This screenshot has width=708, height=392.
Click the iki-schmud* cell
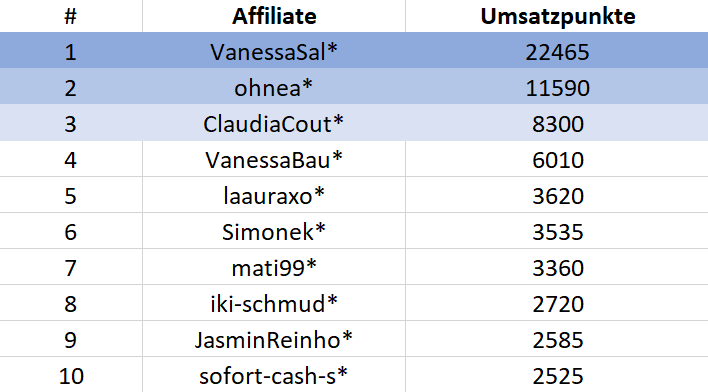[x=274, y=304]
